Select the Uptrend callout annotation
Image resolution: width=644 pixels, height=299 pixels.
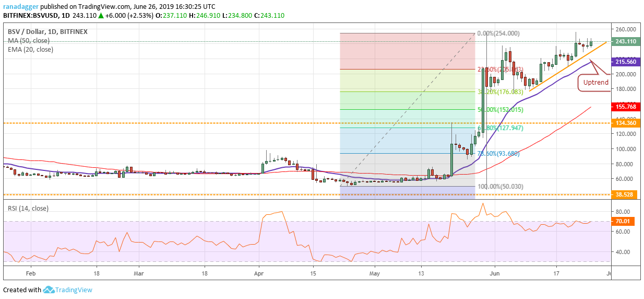coord(594,83)
